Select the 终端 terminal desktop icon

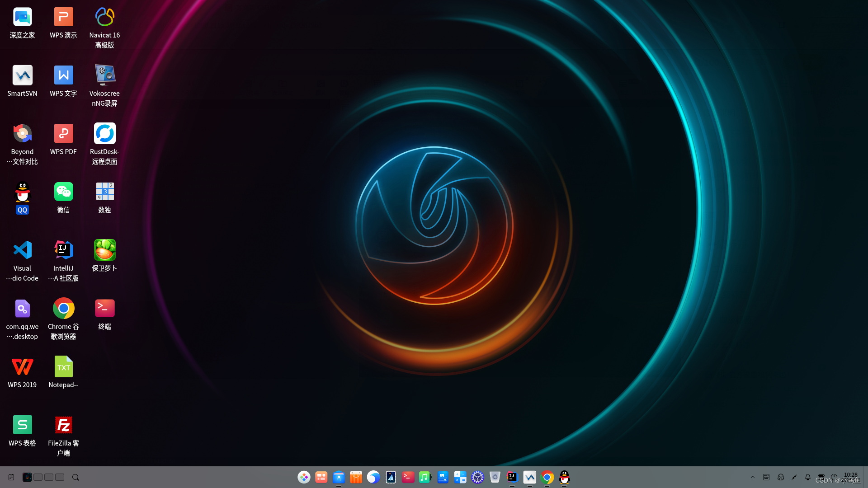point(104,314)
